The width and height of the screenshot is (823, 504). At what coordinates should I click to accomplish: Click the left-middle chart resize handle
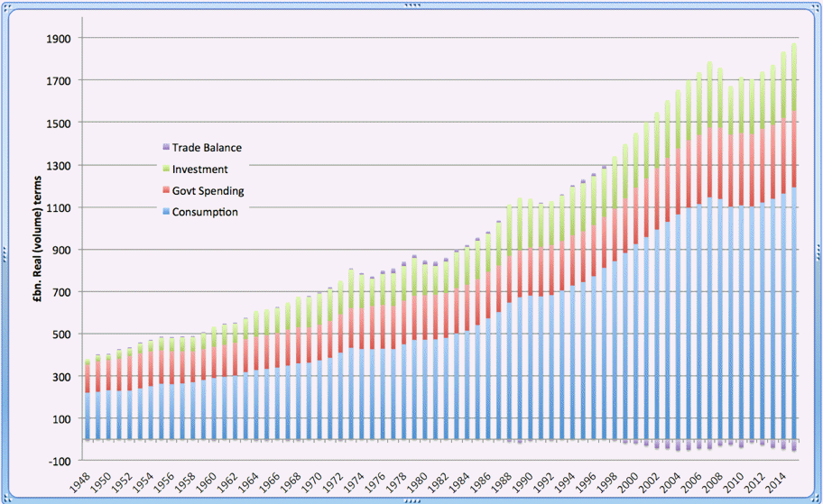coord(4,252)
